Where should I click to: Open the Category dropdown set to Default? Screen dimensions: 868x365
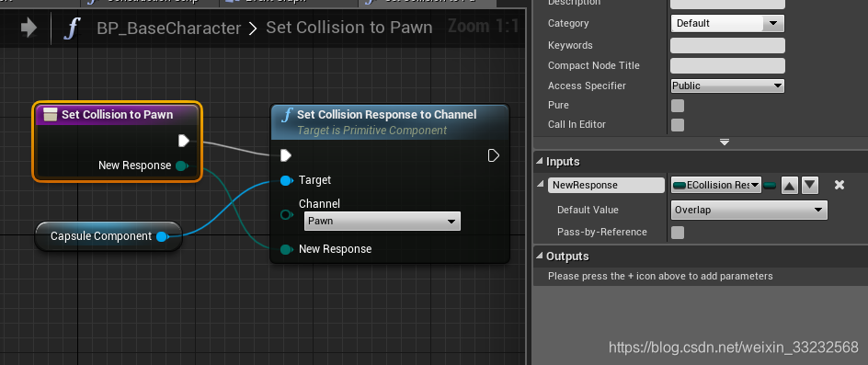727,23
